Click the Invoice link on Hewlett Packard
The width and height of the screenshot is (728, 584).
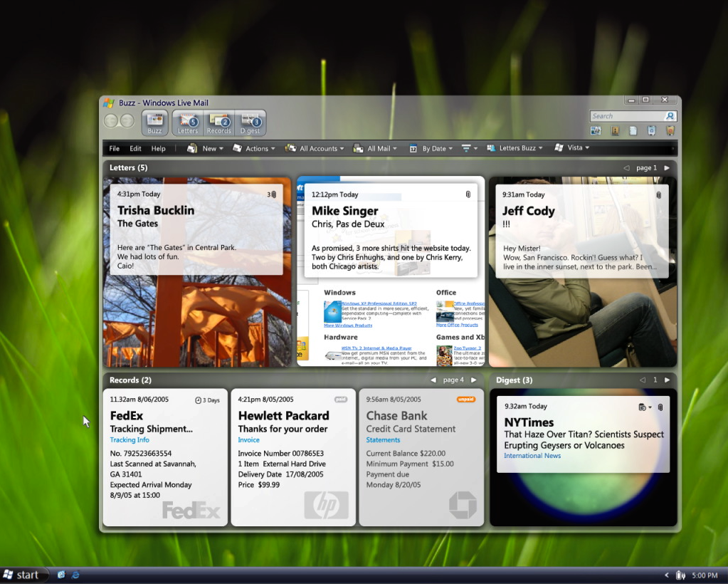click(x=249, y=440)
